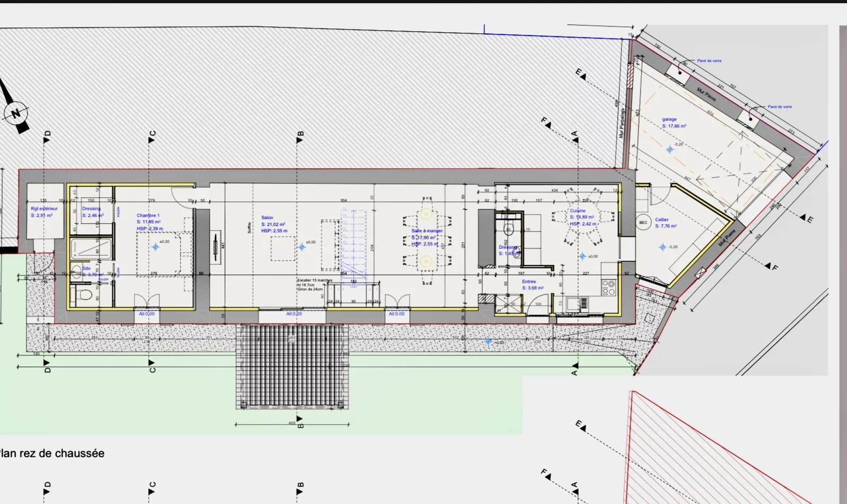Click the 'Escalier 15 marches' annotation text
Screen dimensions: 847x504
pyautogui.click(x=314, y=280)
